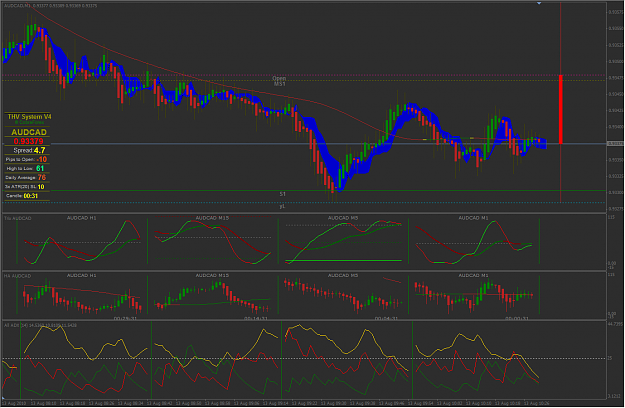Click AUDCAD M15 label in HA window

[212, 275]
